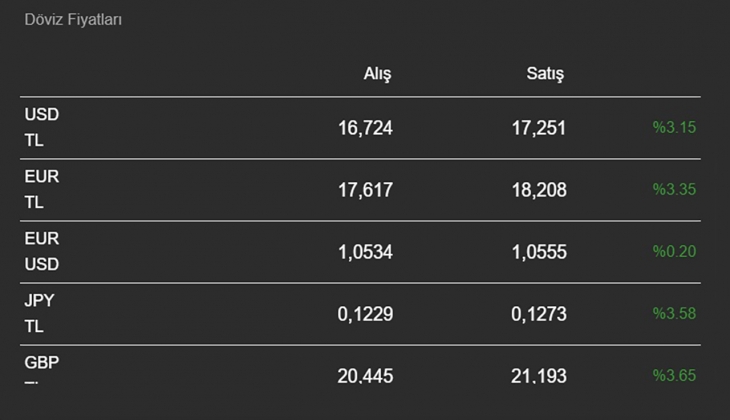
Task: Click the EUR USD selling rate 1,0555
Action: click(x=538, y=252)
